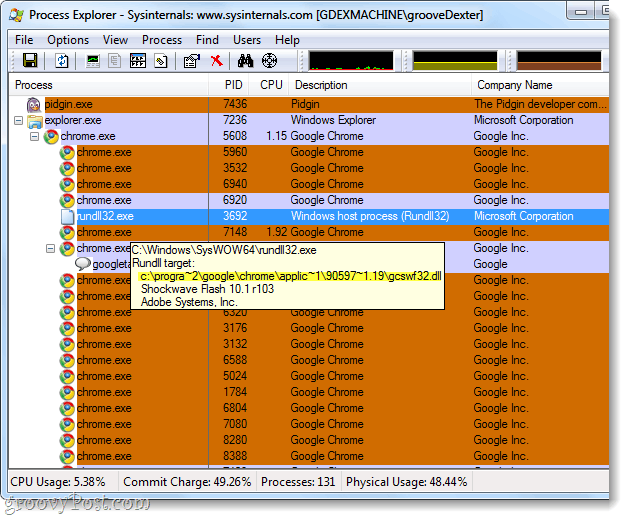The image size is (629, 520).
Task: Sort by the Process column header
Action: pos(108,85)
